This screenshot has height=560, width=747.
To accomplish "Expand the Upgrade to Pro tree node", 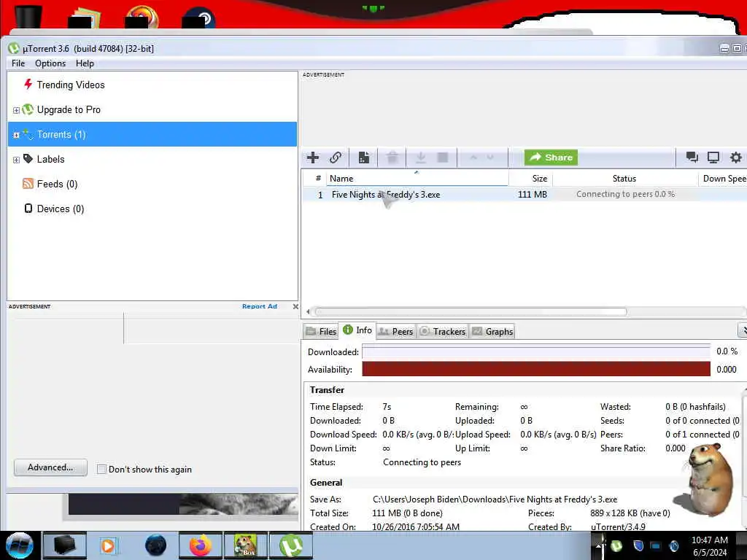I will coord(16,110).
